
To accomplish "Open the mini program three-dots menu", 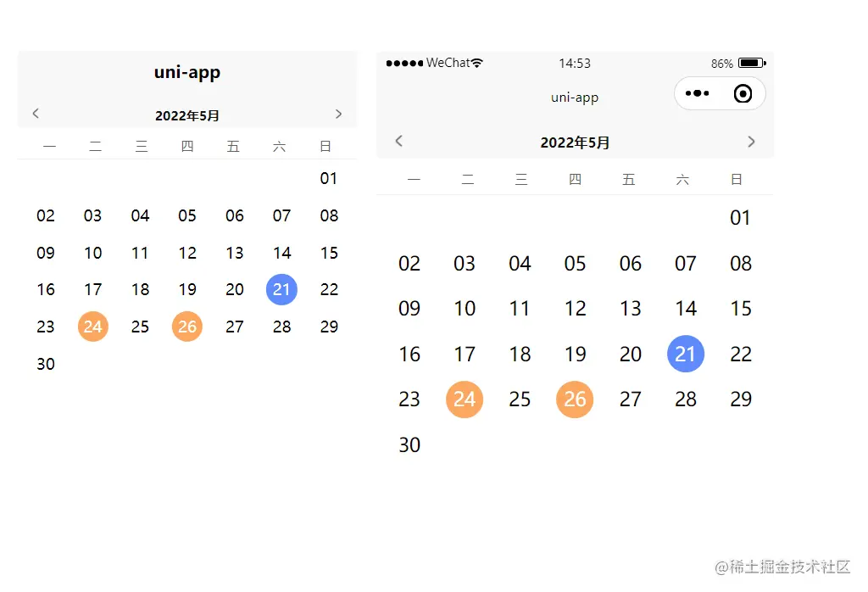I will [x=697, y=93].
